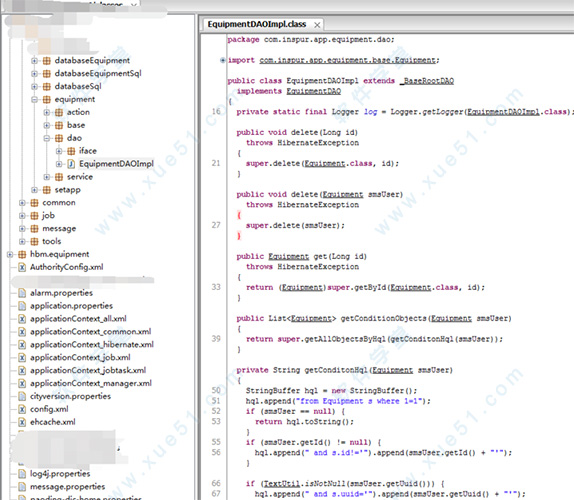Click the hbm.equipment package icon

pos(22,254)
